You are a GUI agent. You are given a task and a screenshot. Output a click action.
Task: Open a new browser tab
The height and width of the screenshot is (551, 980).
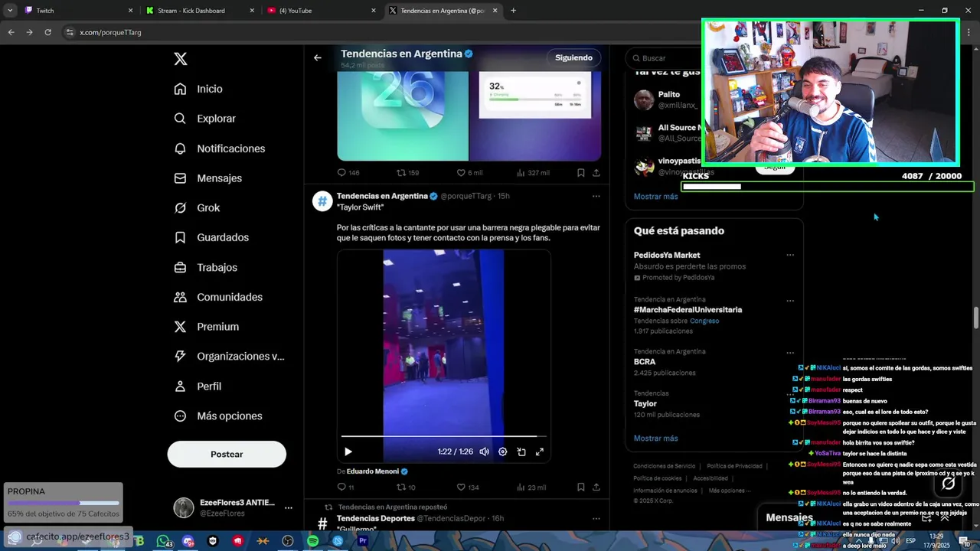pos(513,11)
